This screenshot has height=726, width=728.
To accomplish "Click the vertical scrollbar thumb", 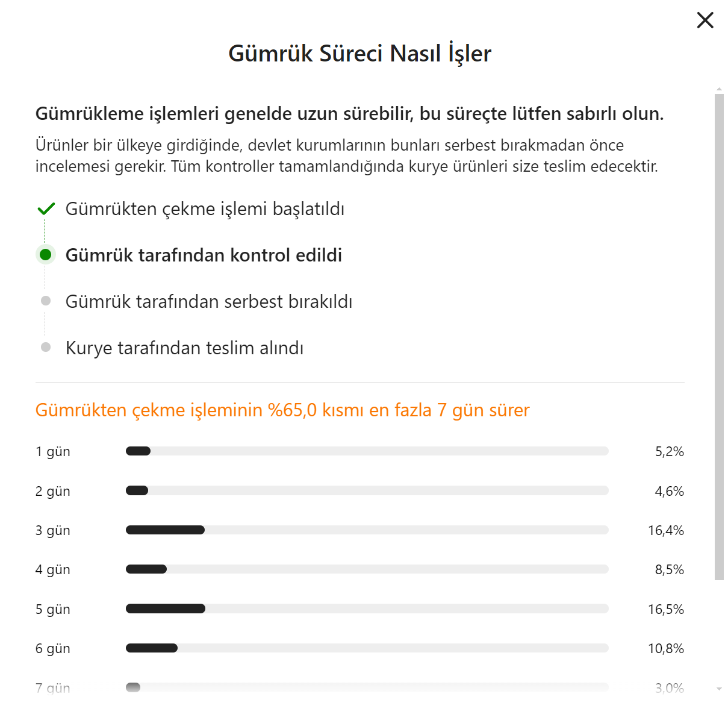I will tap(719, 337).
